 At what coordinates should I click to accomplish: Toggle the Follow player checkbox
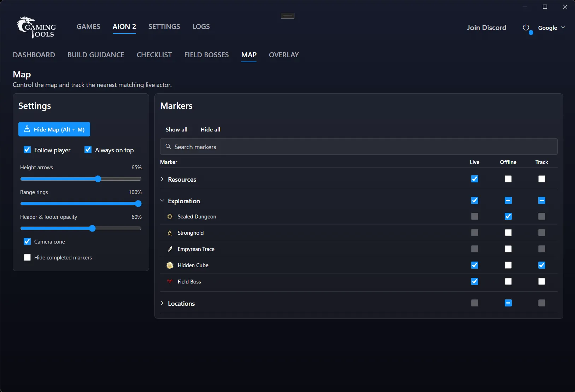[27, 150]
